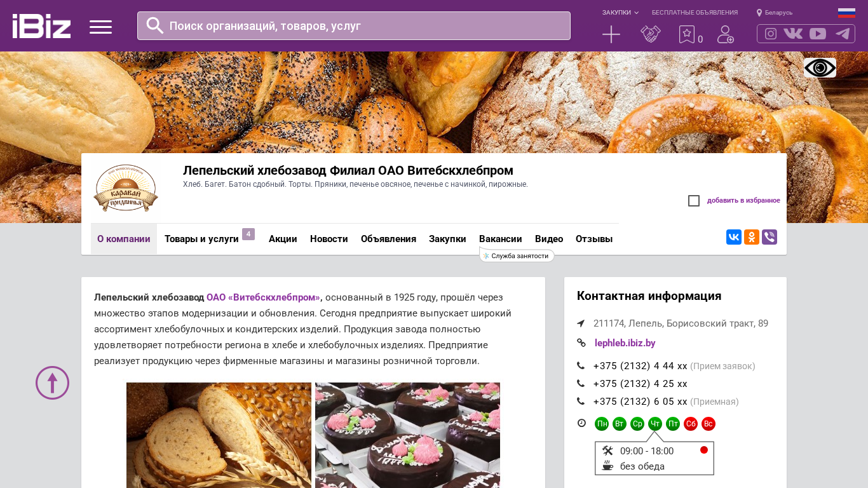
Task: Open the Новости tab
Action: tap(329, 239)
